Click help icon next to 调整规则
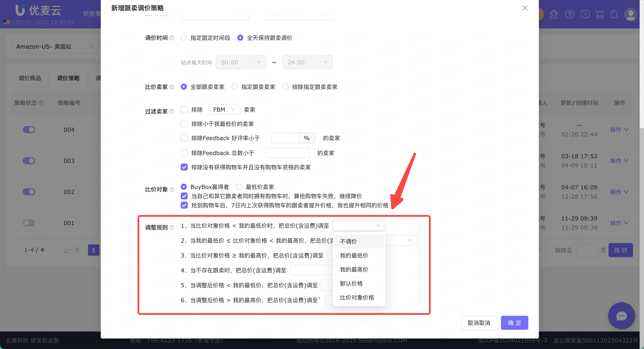 coord(172,227)
